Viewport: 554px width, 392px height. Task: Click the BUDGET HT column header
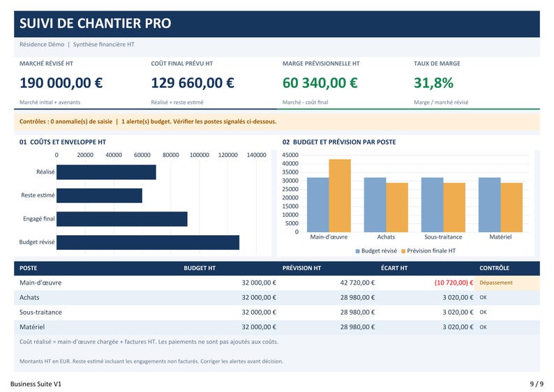point(200,268)
